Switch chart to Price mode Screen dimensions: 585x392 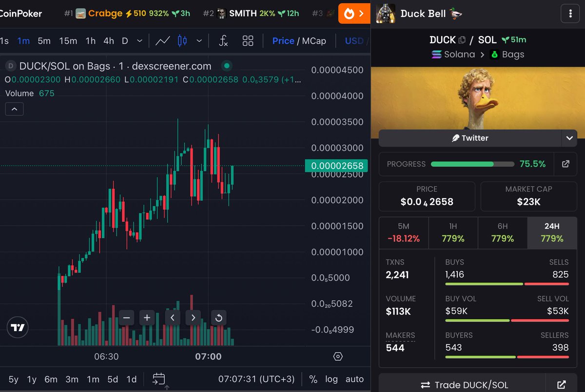(x=283, y=41)
